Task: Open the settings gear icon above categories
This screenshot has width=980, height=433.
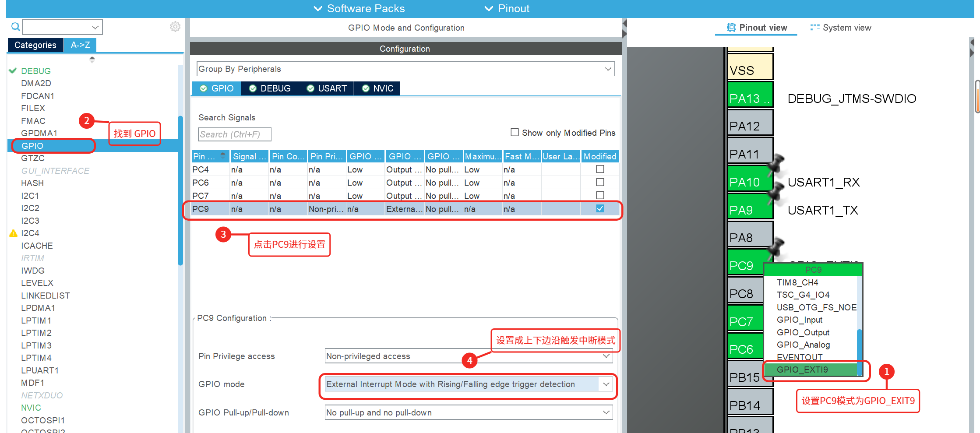Action: 175,27
